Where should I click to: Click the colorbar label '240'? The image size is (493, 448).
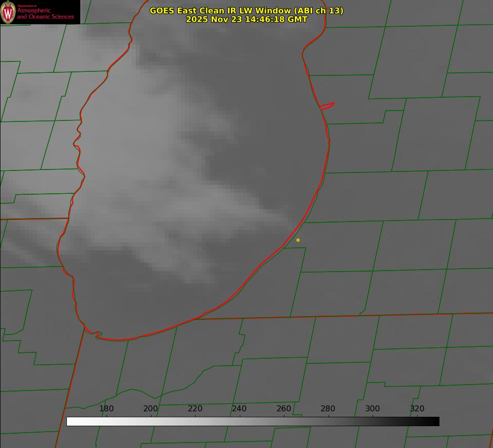coord(239,408)
